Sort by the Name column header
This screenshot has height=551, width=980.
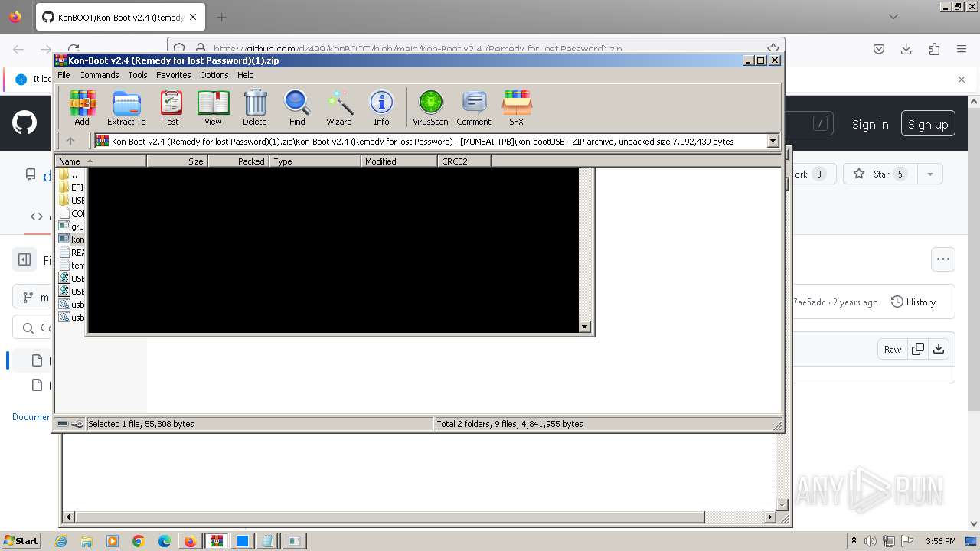(101, 161)
